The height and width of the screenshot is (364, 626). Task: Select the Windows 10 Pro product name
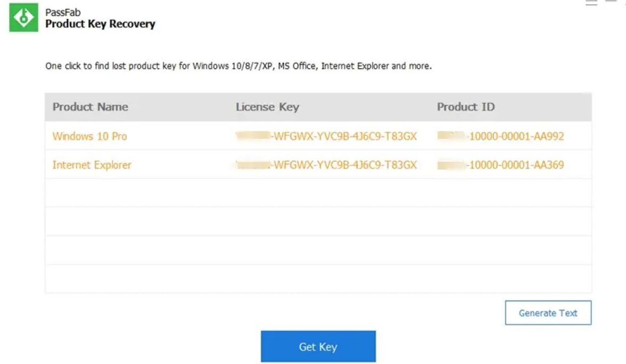coord(89,136)
